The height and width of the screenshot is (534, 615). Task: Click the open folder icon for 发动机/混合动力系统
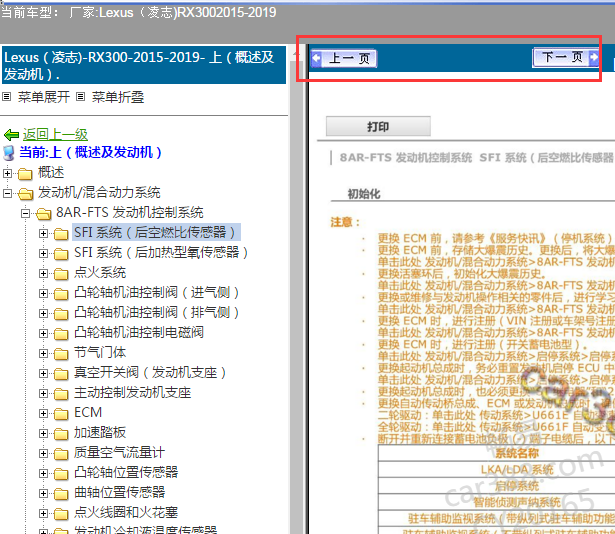click(26, 193)
